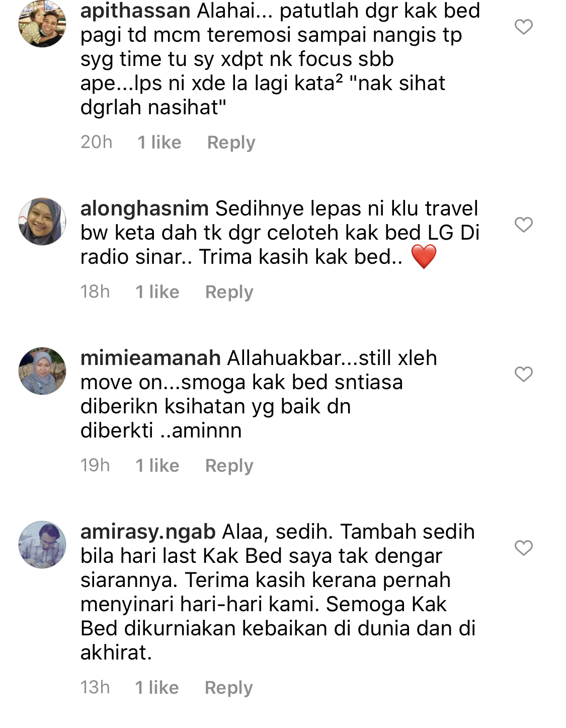
Task: Open the alonghasnim username link
Action: coord(144,208)
